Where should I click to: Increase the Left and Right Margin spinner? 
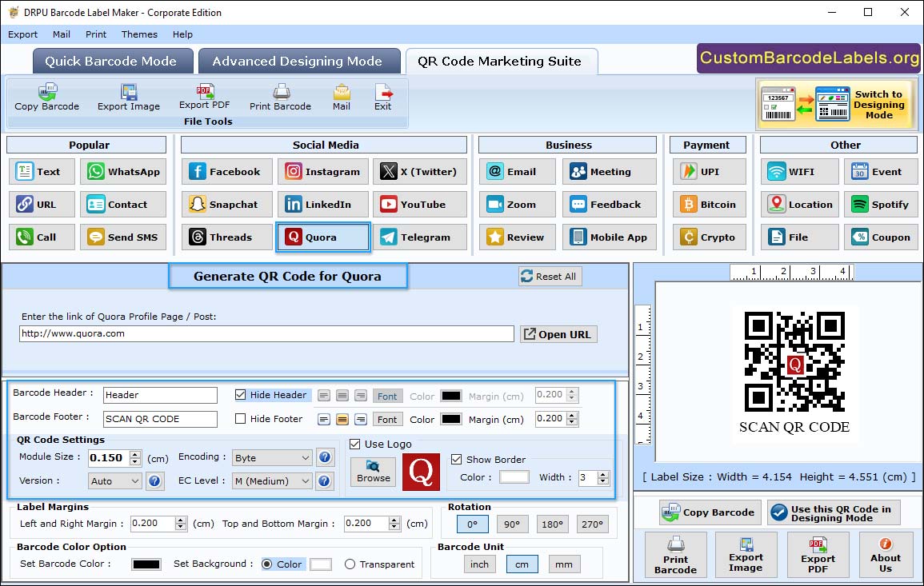tap(181, 520)
